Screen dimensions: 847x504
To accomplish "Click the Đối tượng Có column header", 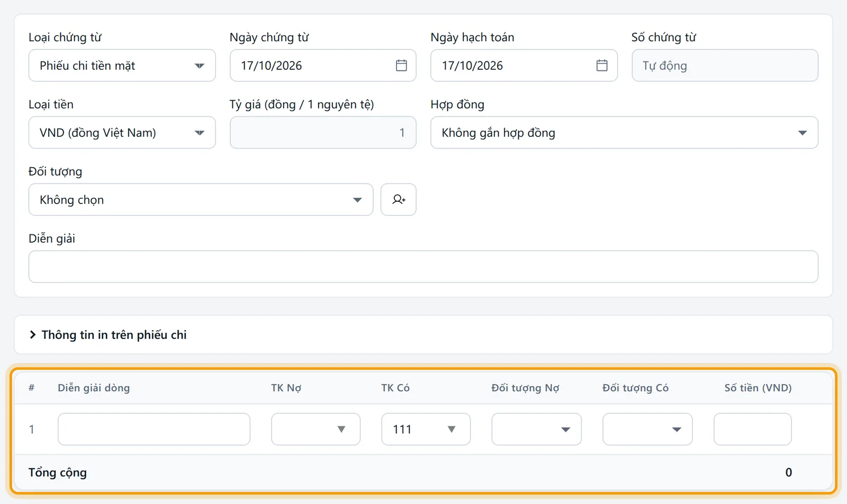I will point(635,388).
